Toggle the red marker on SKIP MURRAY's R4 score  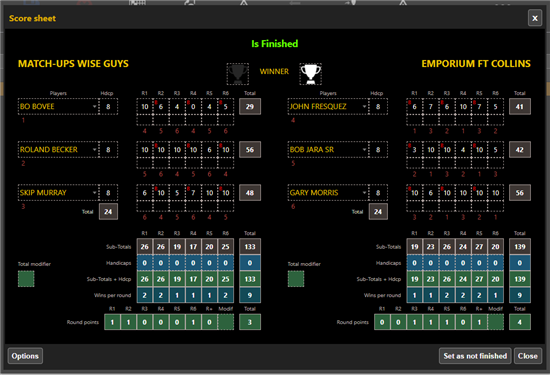pyautogui.click(x=188, y=188)
